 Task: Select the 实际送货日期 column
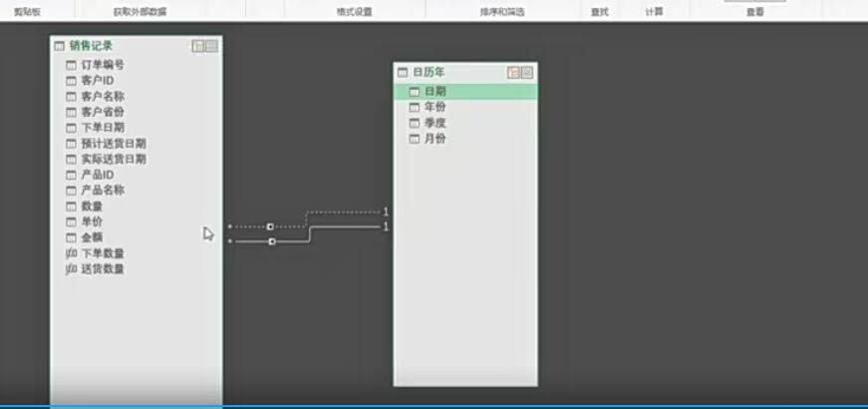[114, 159]
